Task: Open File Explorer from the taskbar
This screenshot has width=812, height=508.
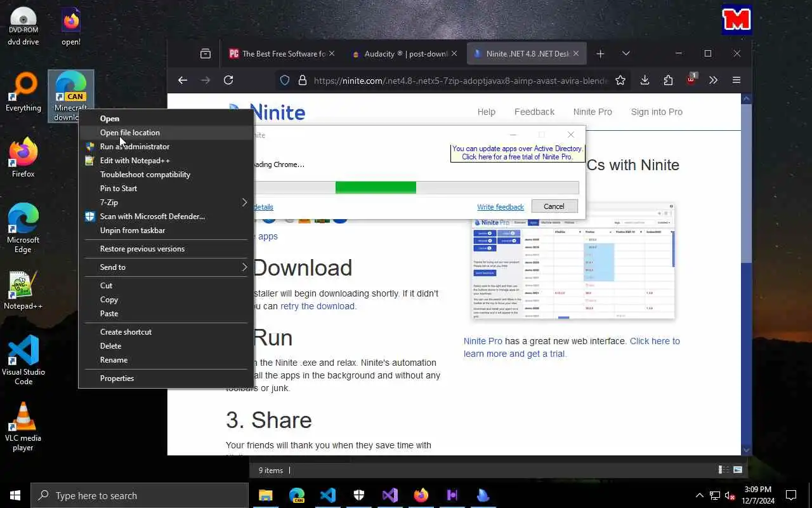Action: [266, 495]
